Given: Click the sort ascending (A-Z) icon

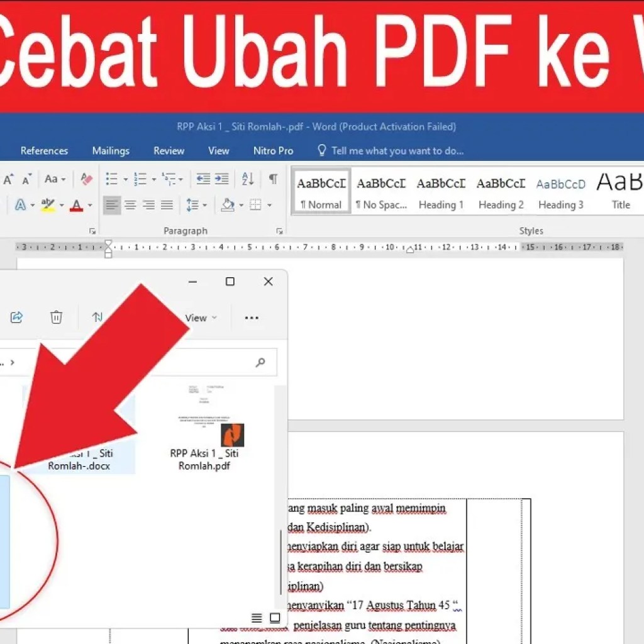Looking at the screenshot, I should (x=247, y=179).
